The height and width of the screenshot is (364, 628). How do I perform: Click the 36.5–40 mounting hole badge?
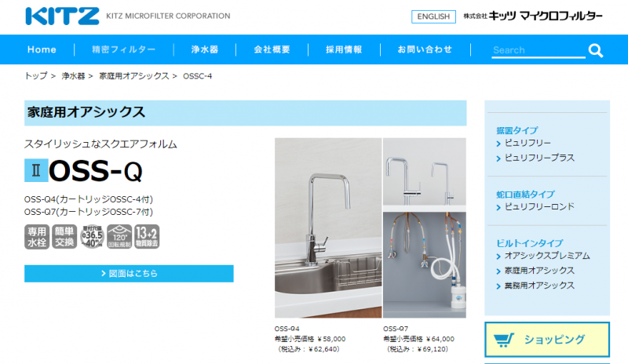(x=92, y=237)
